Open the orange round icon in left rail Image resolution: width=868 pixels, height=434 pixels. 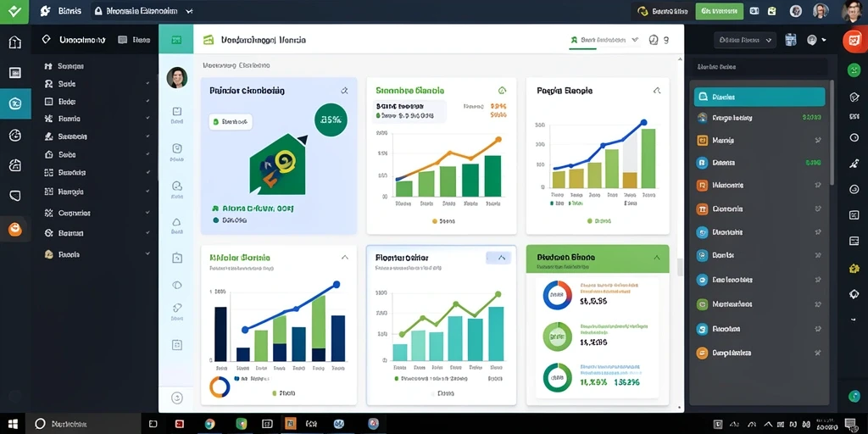(15, 229)
